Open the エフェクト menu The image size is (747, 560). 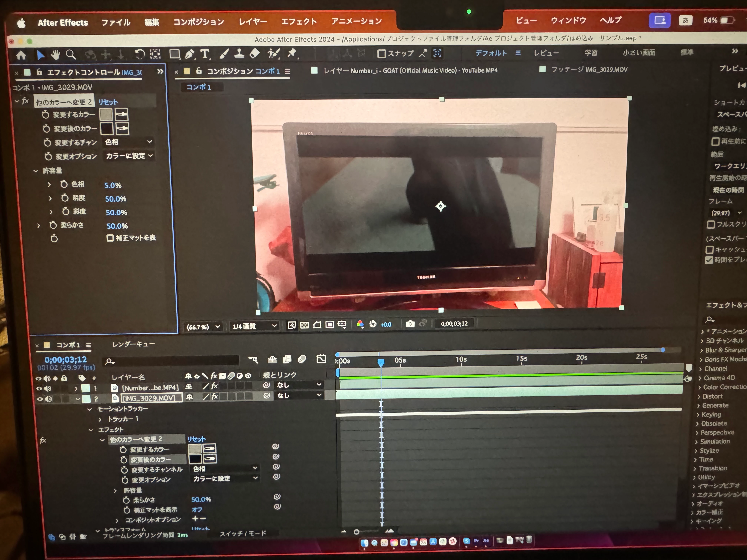[x=299, y=22]
